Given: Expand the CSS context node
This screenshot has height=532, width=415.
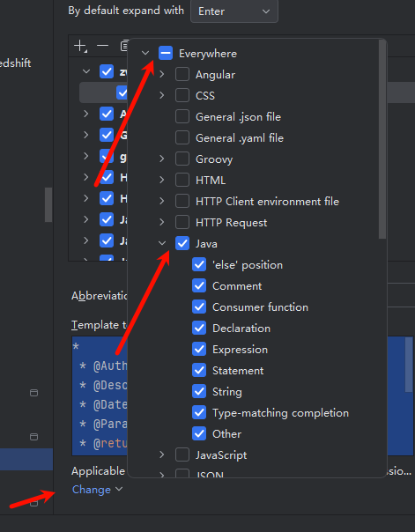Looking at the screenshot, I should click(x=162, y=95).
